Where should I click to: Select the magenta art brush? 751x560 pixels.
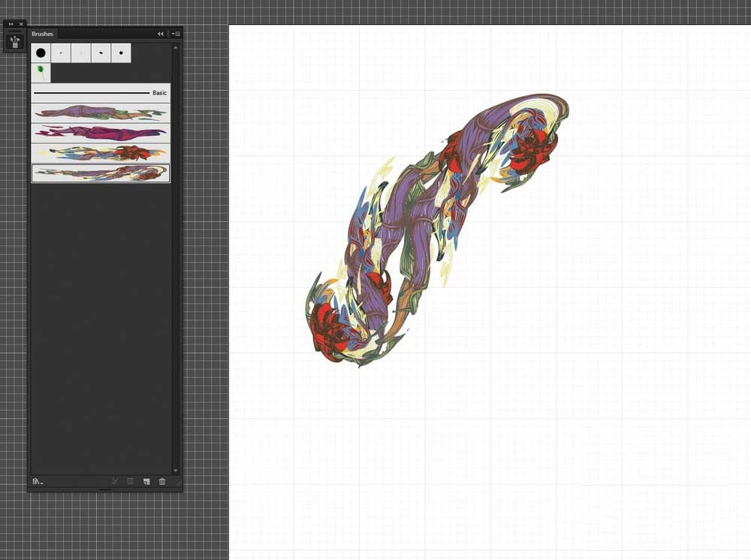tap(101, 133)
